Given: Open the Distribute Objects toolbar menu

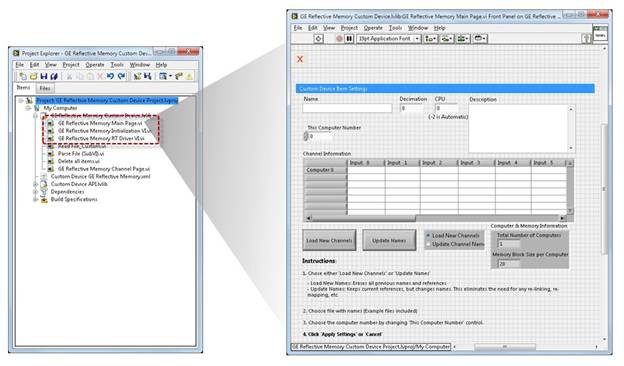Looking at the screenshot, I should (447, 39).
